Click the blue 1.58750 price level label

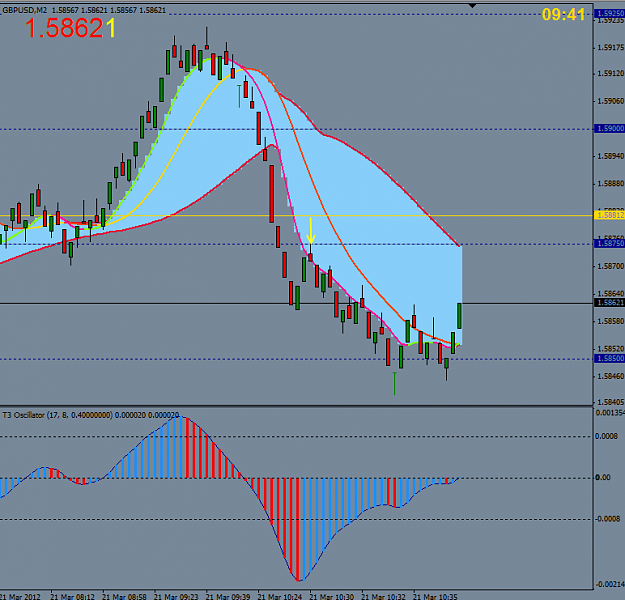(609, 244)
